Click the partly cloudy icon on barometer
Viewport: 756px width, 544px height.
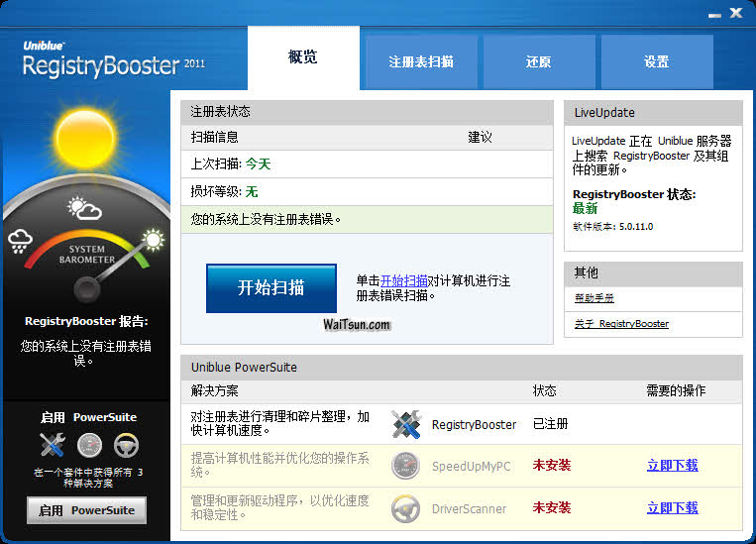(83, 208)
